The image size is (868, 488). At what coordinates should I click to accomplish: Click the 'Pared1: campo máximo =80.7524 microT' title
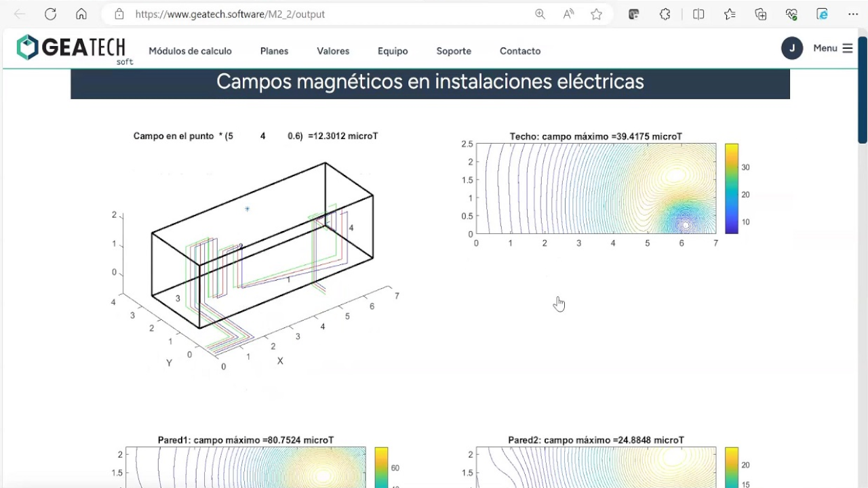click(x=245, y=440)
